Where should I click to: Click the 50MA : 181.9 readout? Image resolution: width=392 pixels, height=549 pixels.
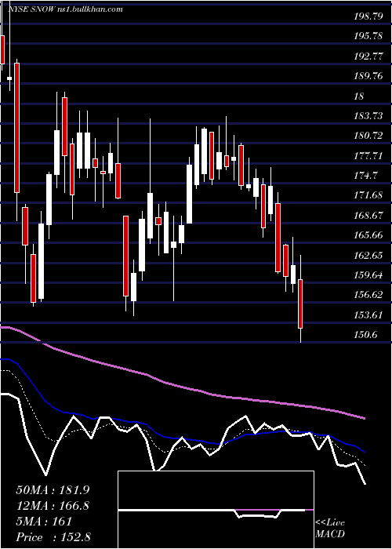coord(53,490)
